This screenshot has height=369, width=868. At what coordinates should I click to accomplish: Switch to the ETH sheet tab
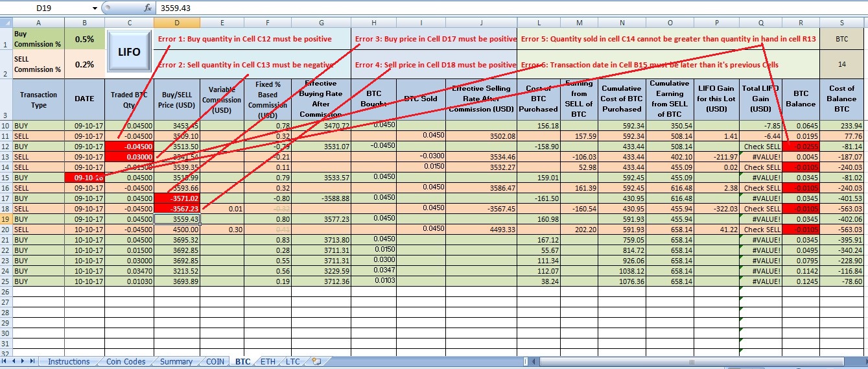[x=268, y=362]
